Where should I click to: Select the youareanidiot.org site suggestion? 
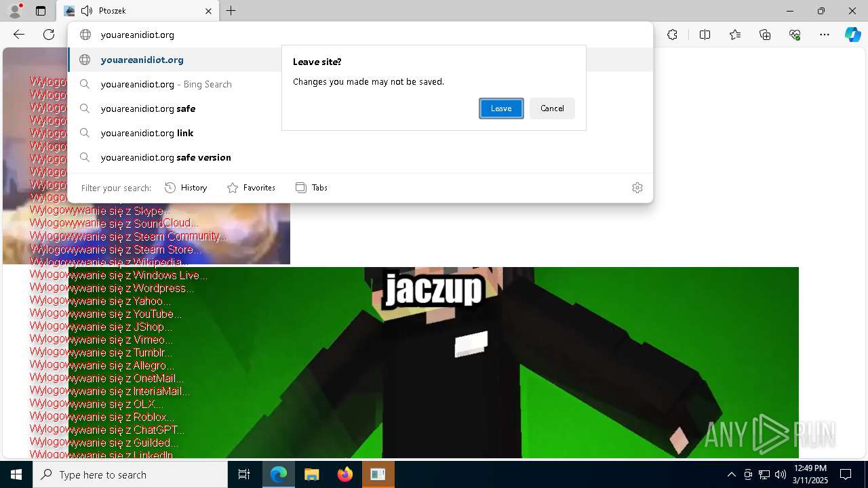pos(360,60)
